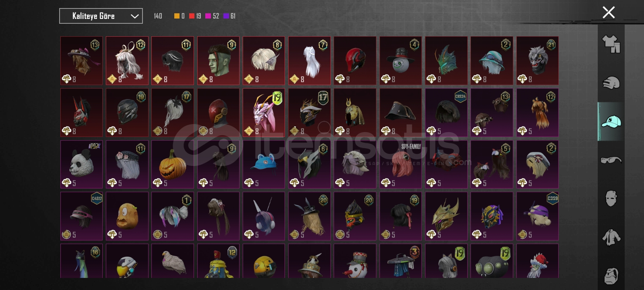Choose the black pirate tricorn hat item
Screen dimensions: 644x290
400,113
